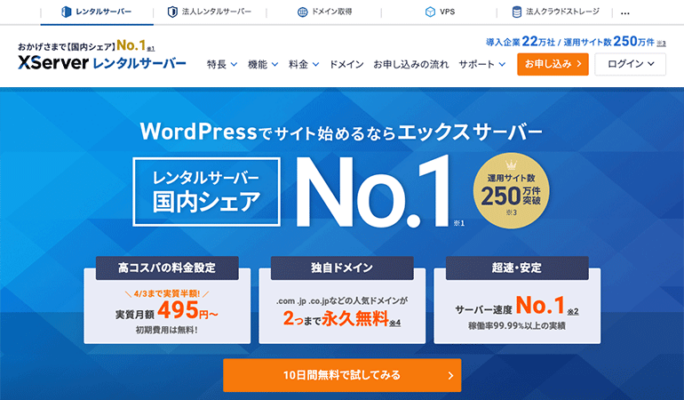The width and height of the screenshot is (684, 400).
Task: Click the globe icon beside ドメイン取得
Action: (302, 12)
